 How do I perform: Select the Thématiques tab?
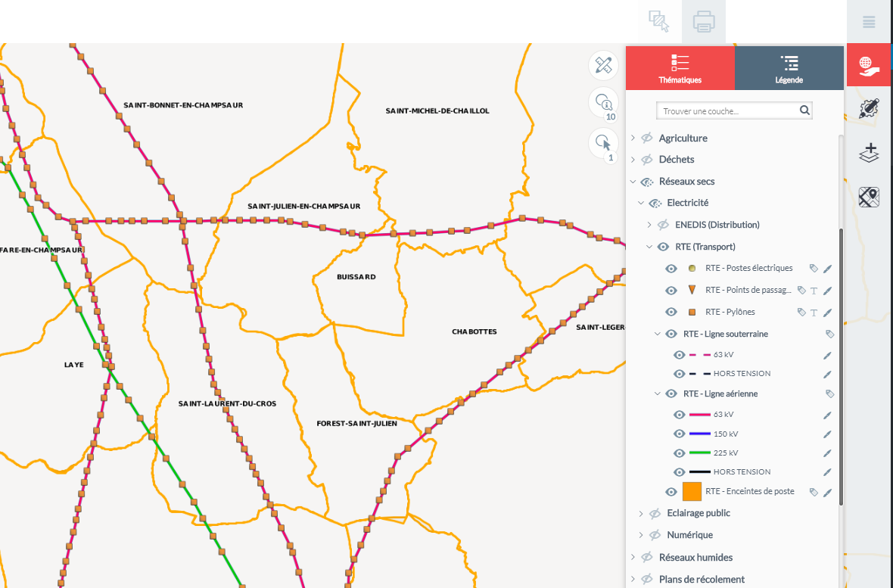[x=680, y=68]
